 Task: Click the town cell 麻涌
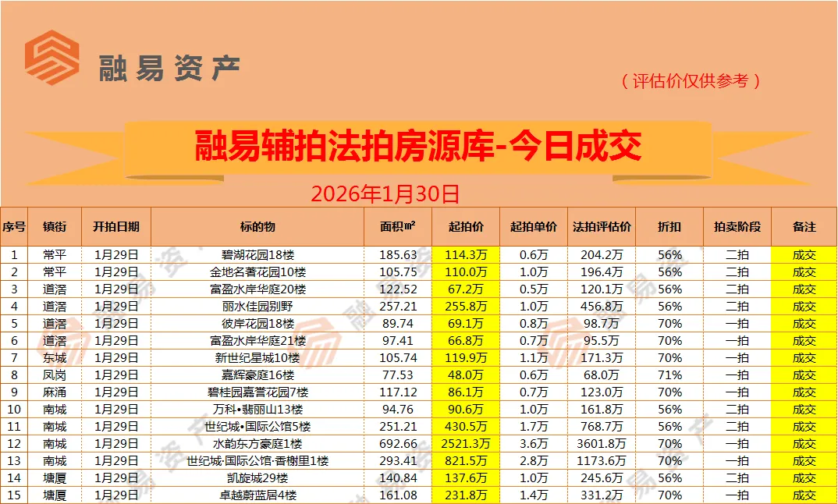pos(55,392)
